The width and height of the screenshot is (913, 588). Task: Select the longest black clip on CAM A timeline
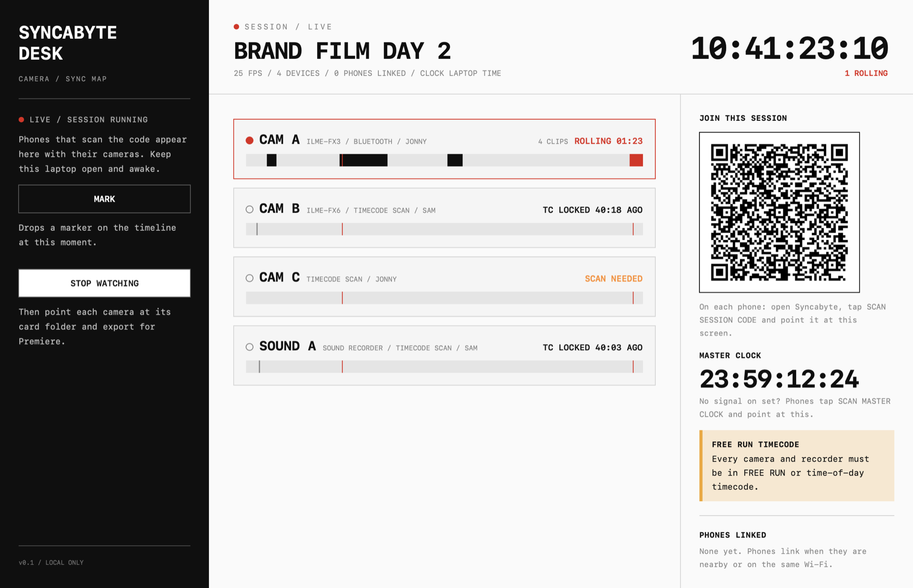(x=364, y=160)
